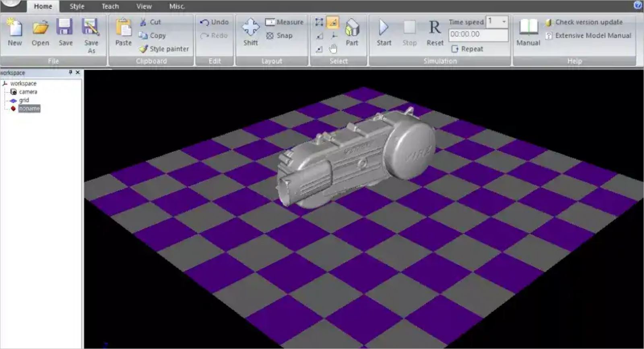This screenshot has height=349, width=644.
Task: Pin the workspace panel
Action: (x=70, y=73)
